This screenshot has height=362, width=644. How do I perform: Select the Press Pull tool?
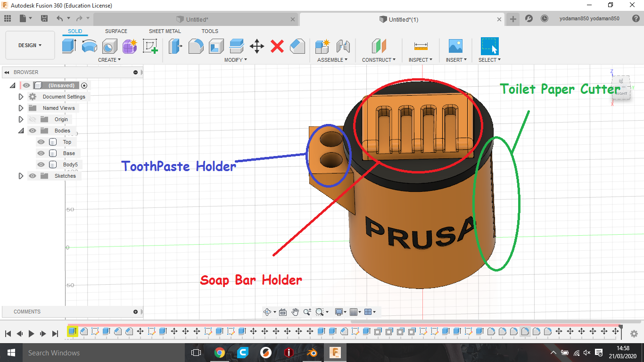[x=175, y=46]
